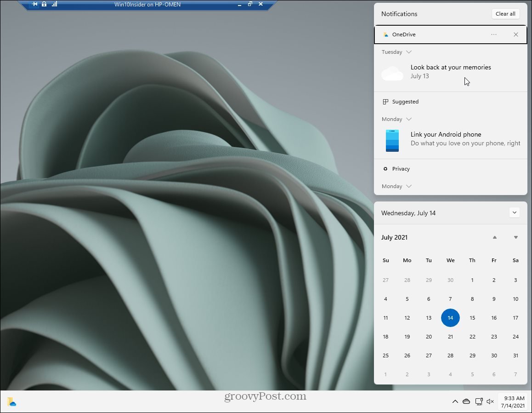Open the wired network status icon
This screenshot has height=413, width=532.
tap(479, 402)
